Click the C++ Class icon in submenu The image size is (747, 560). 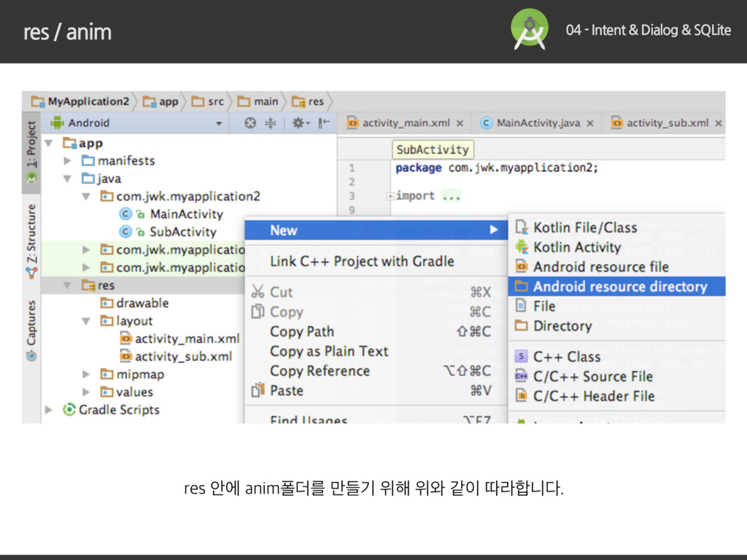click(x=522, y=357)
